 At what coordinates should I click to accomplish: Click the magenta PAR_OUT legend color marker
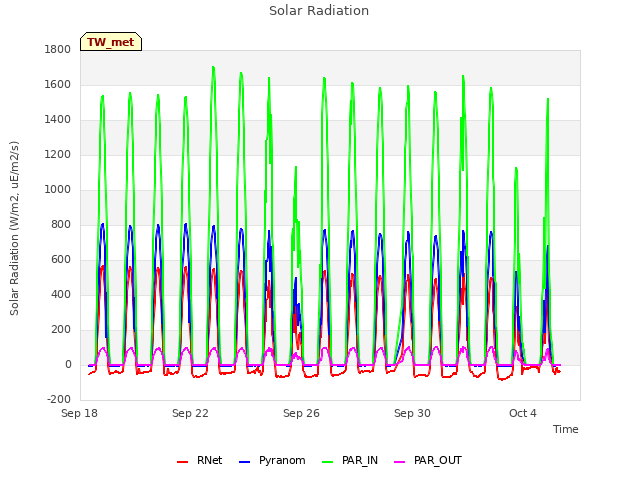pyautogui.click(x=400, y=462)
